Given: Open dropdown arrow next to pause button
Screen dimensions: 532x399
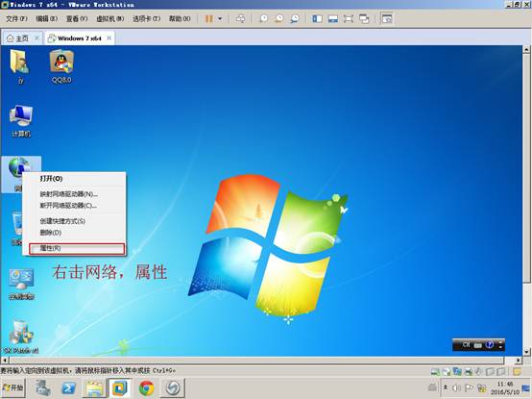Looking at the screenshot, I should pyautogui.click(x=220, y=18).
